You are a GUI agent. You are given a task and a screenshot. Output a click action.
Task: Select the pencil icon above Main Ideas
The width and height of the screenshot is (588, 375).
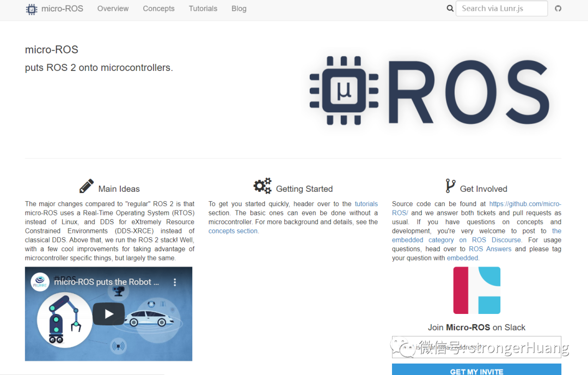[x=86, y=185]
